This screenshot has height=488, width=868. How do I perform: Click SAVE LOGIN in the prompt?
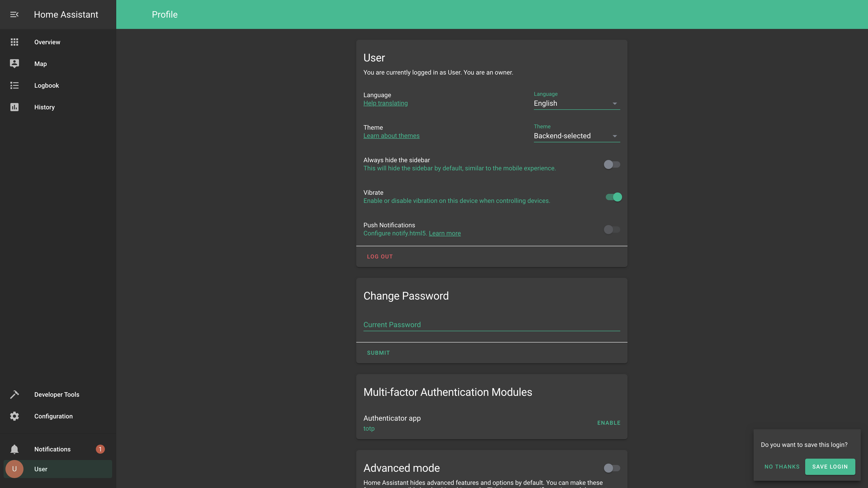(830, 467)
